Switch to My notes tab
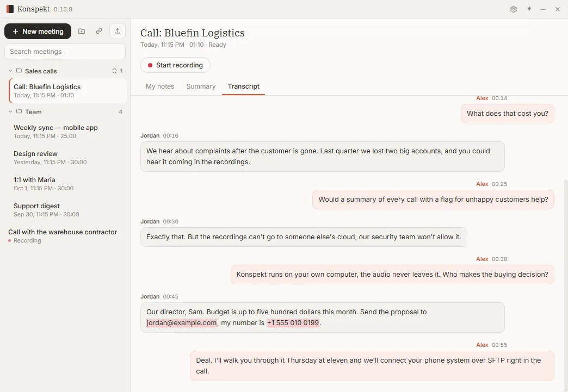This screenshot has height=392, width=568. pos(160,86)
